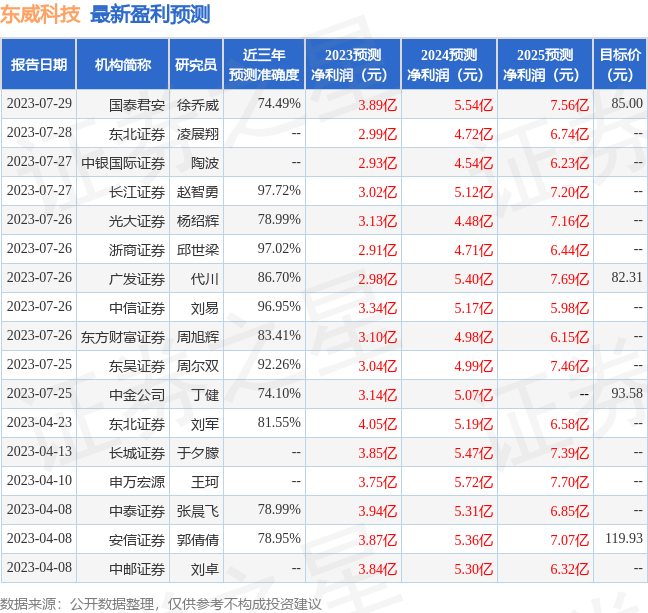Viewport: 648px width, 613px height.
Task: Select institution 东吴证券
Action: tap(137, 366)
